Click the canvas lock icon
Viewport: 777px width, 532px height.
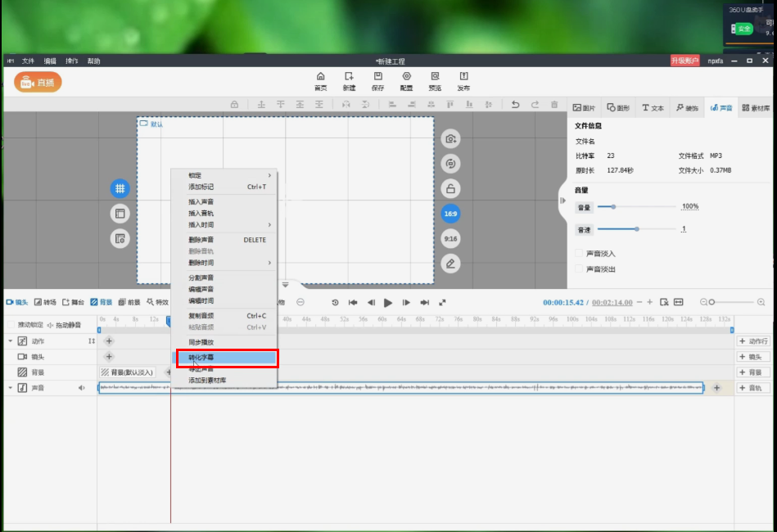coord(449,189)
